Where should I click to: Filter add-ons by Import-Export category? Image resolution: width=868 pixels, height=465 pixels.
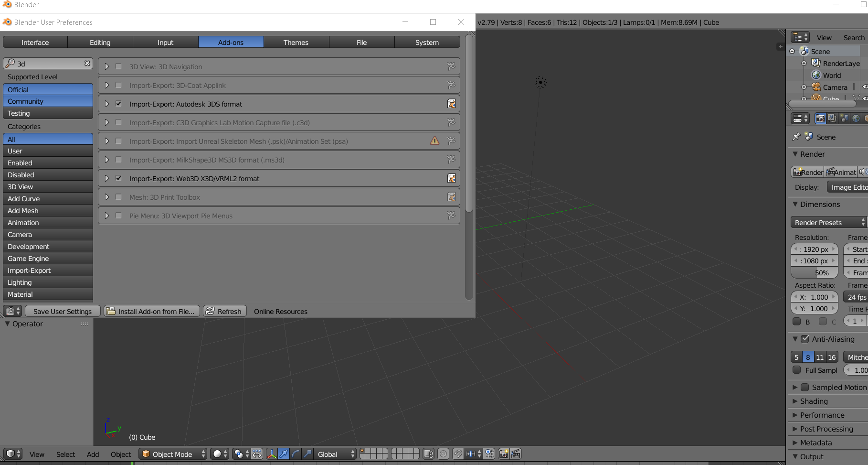[x=48, y=270]
